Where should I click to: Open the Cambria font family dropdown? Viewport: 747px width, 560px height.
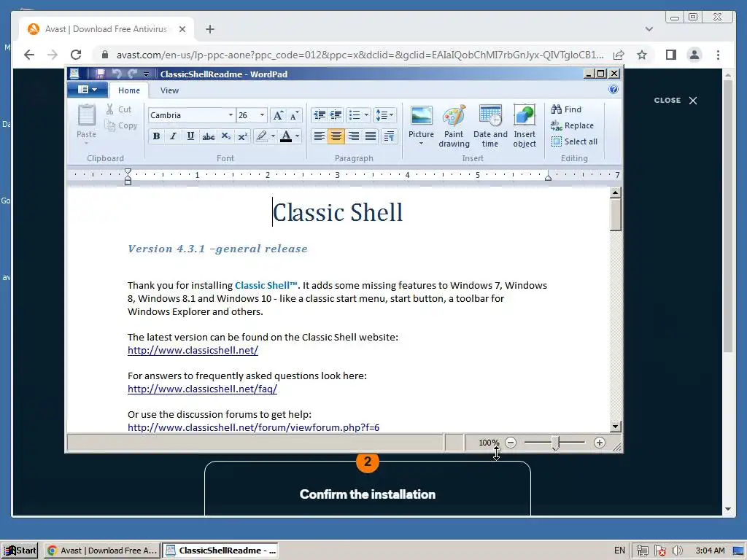point(231,115)
